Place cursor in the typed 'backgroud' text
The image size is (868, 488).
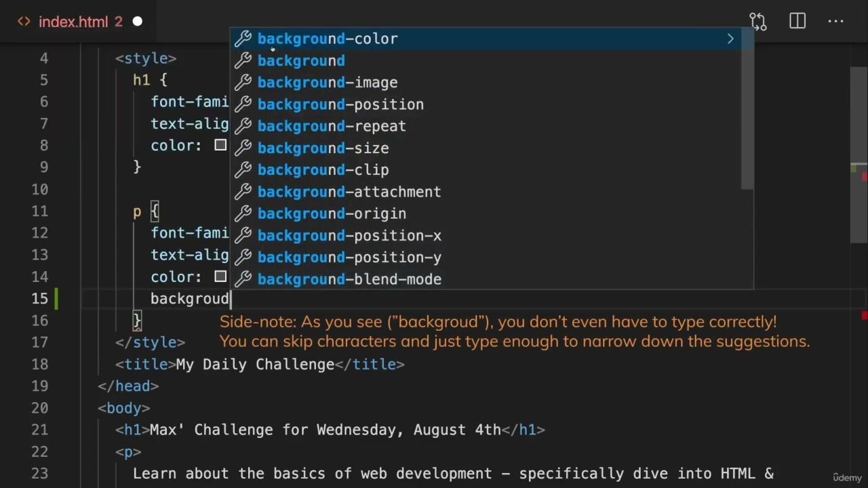[190, 299]
